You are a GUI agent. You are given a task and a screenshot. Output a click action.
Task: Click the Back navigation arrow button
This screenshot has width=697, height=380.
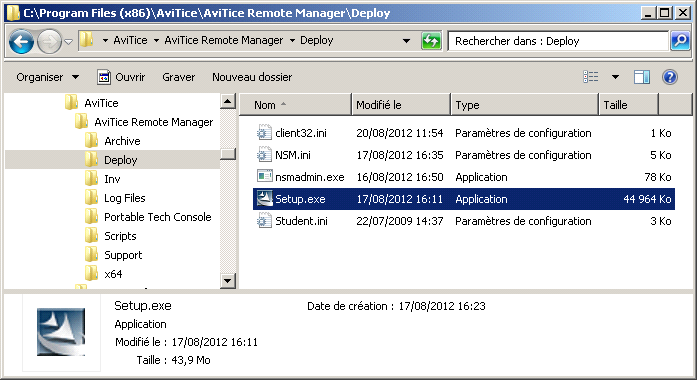click(x=21, y=42)
